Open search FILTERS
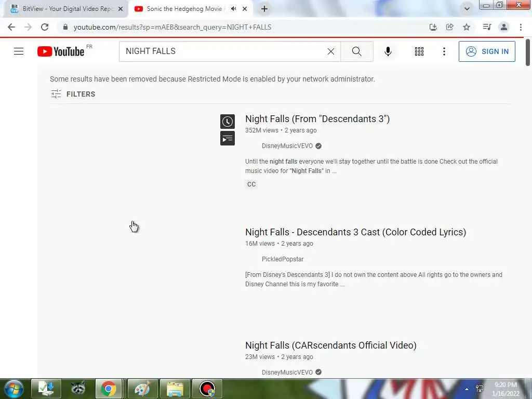 [x=73, y=94]
